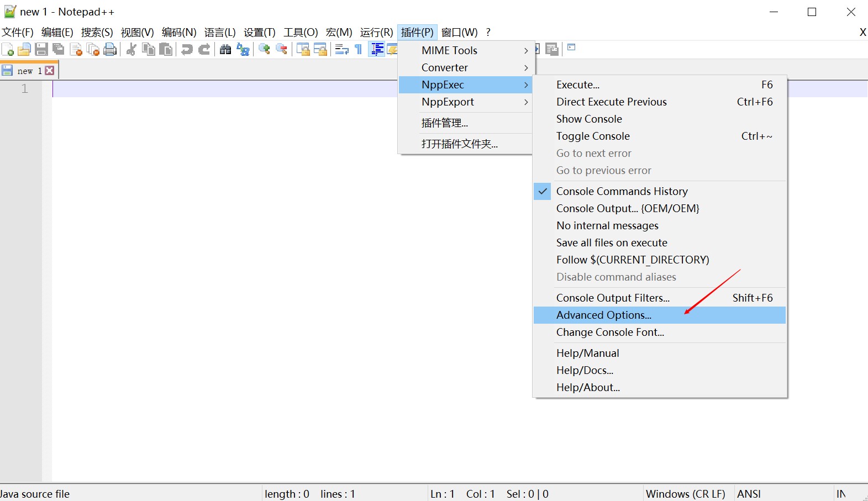Image resolution: width=868 pixels, height=501 pixels.
Task: Open the 语言(L) menu
Action: 220,32
